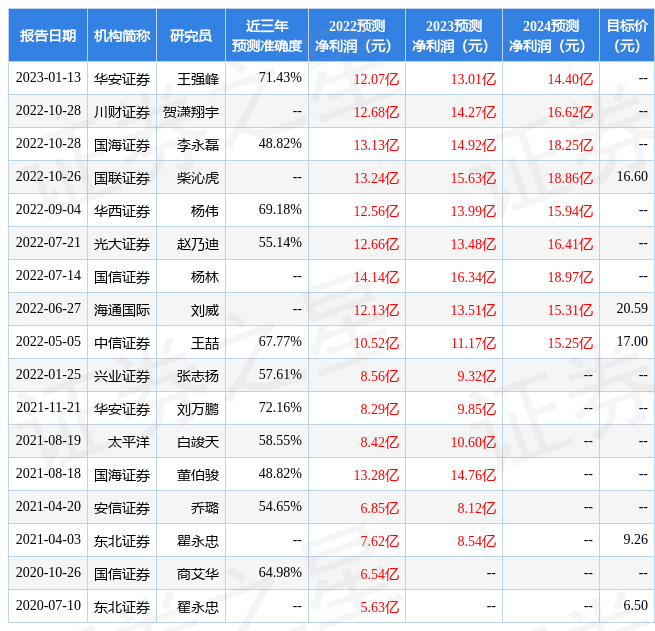Click accuracy value 69.18%
Screen dimensions: 655x631
click(280, 210)
